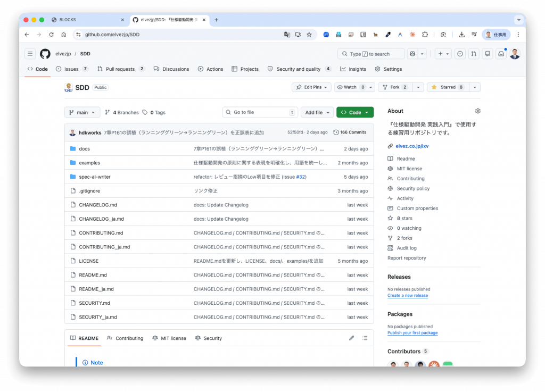Image resolution: width=545 pixels, height=392 pixels.
Task: Open the global pull requests icon in header
Action: (474, 54)
